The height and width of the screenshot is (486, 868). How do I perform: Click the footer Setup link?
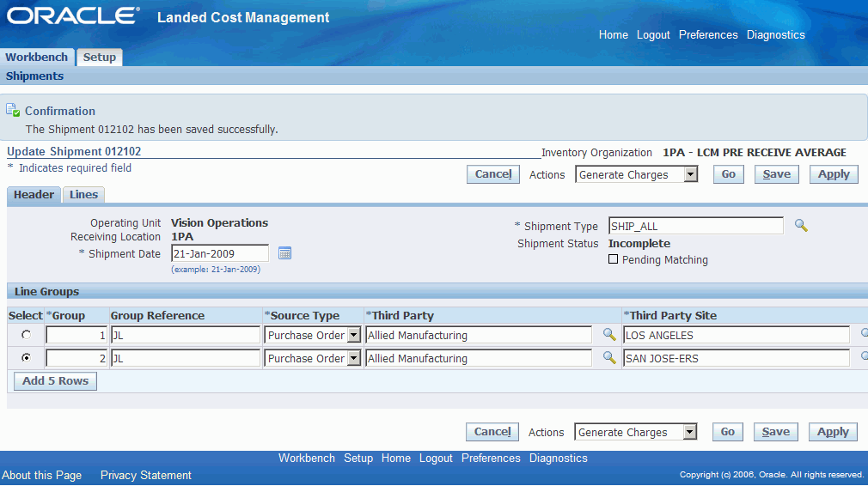pos(358,459)
